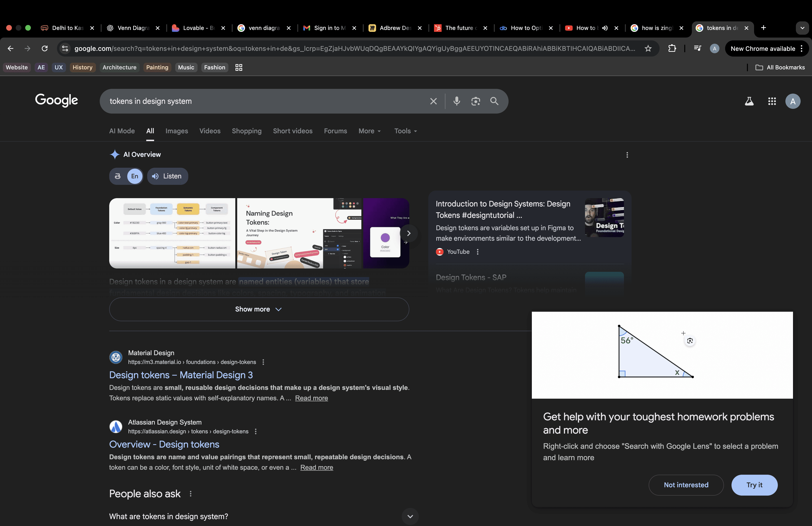Bookmark this page with star icon
The image size is (812, 526).
(648, 48)
